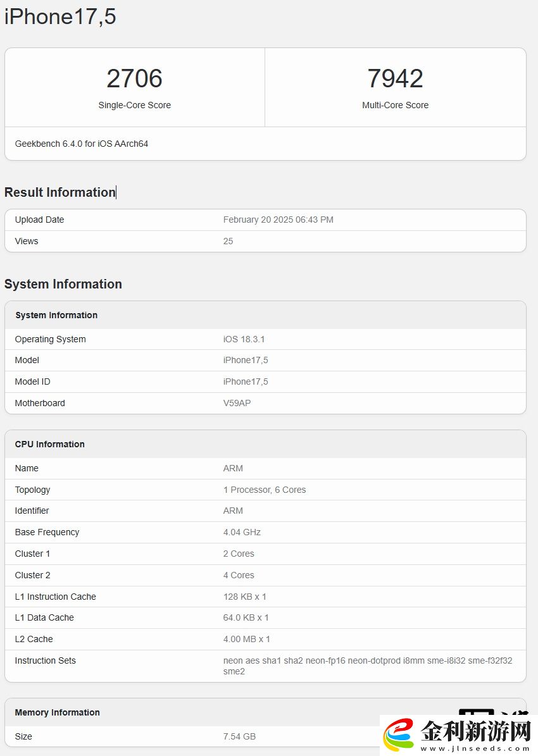Select the 128 KB x 1 value
Viewport: 538px width, 756px height.
tap(245, 597)
